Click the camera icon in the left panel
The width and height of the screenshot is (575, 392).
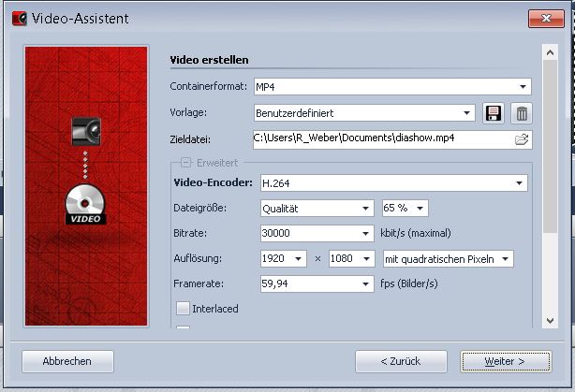click(x=86, y=131)
